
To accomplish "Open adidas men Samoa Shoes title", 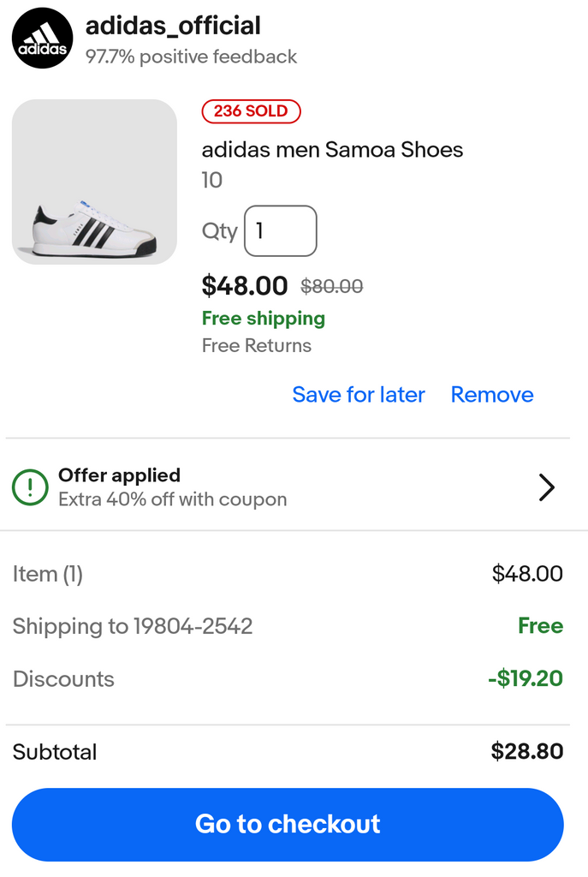I will 332,150.
